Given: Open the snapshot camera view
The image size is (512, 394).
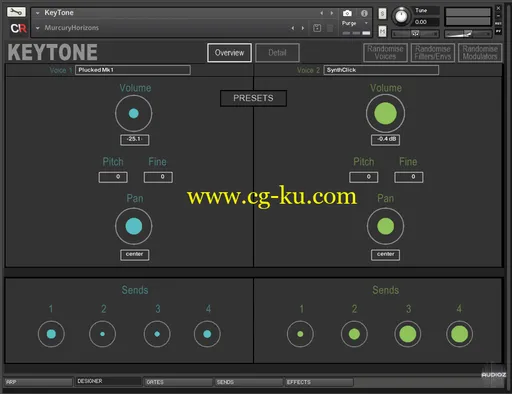Looking at the screenshot, I should [347, 13].
